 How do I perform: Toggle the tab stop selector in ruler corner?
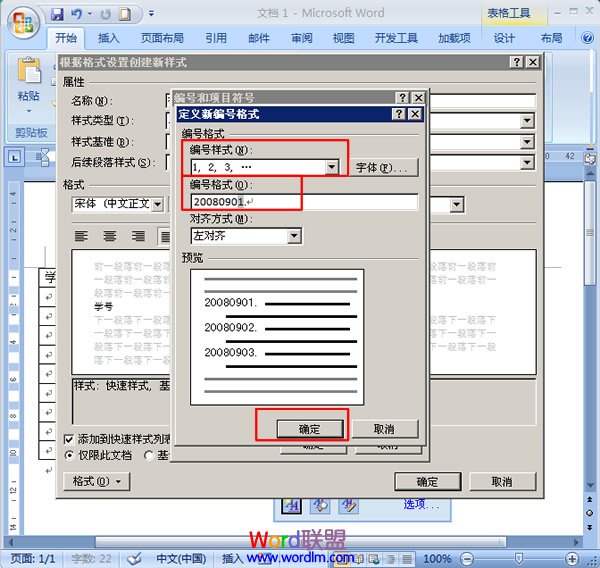[x=15, y=157]
